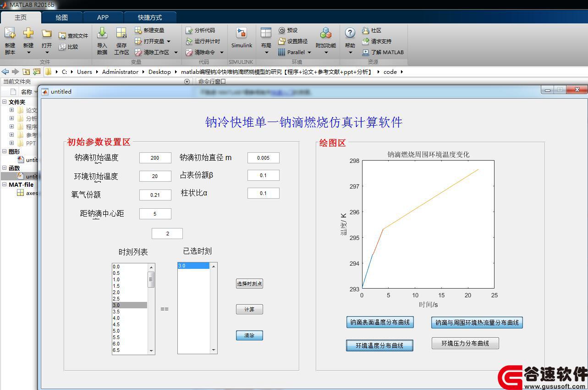
Task: Select 3.0 in the 已选时刻 list
Action: [193, 266]
